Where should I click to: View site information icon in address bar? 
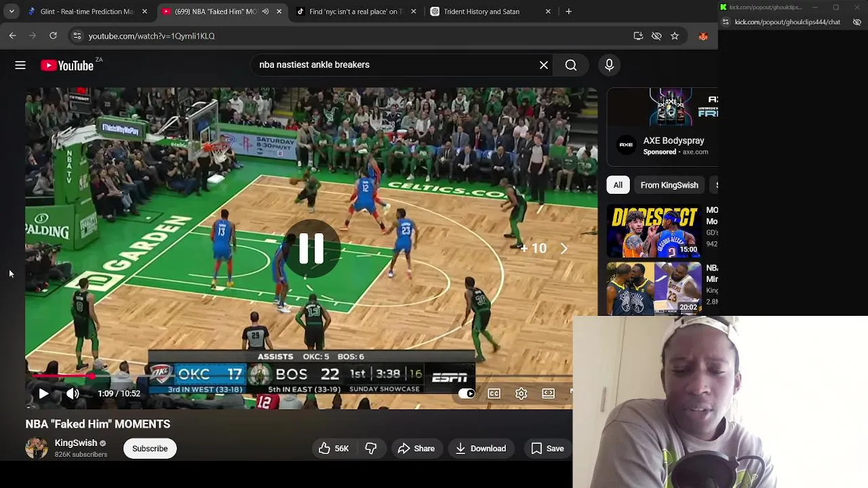[77, 36]
